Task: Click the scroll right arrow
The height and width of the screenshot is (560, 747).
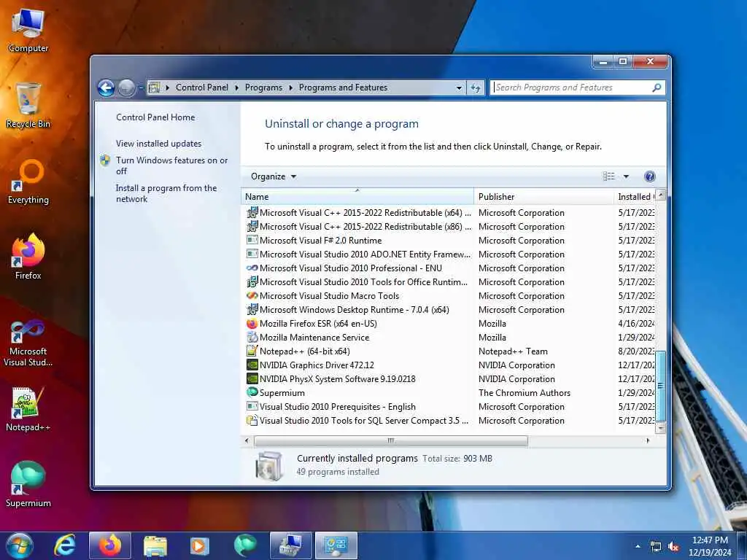Action: coord(648,440)
